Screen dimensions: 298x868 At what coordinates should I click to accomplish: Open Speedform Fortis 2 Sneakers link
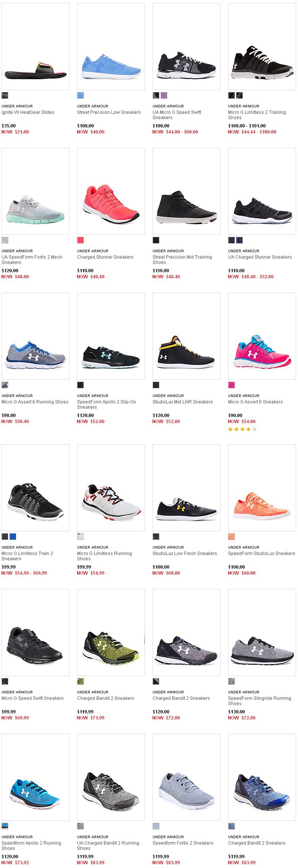coord(183,843)
